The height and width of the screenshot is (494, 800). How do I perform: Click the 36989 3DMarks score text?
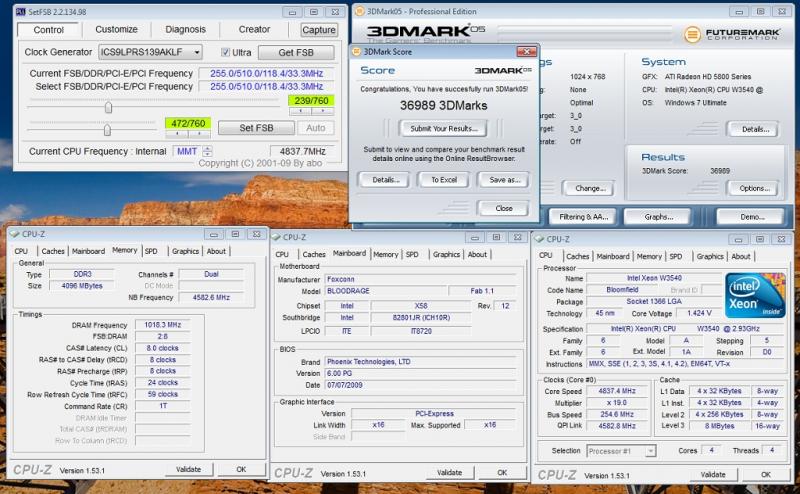pos(443,106)
